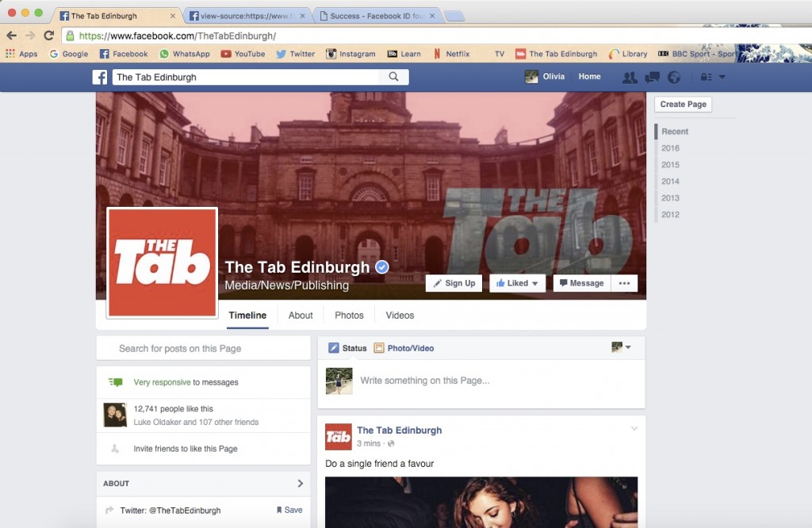Click the Create Page button
This screenshot has height=528, width=812.
[x=683, y=104]
